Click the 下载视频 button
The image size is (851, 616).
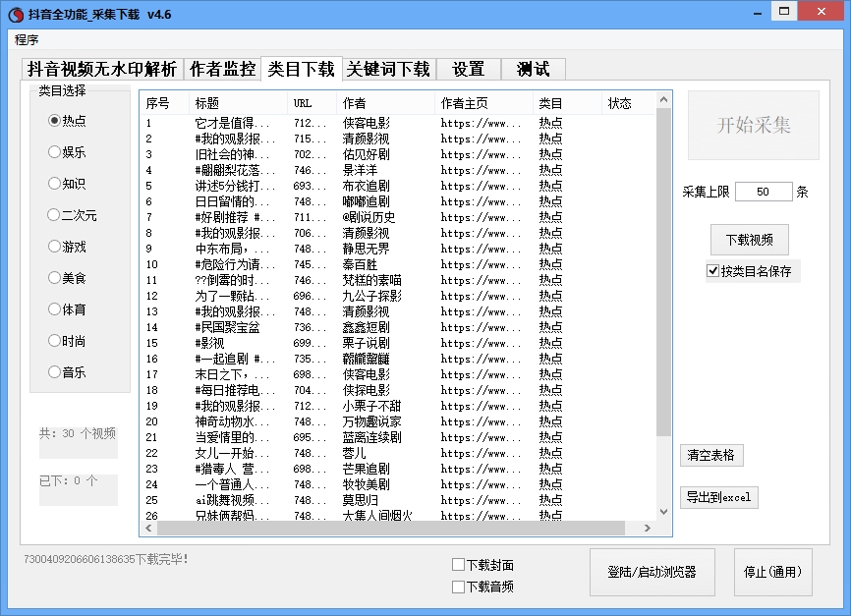pyautogui.click(x=750, y=240)
